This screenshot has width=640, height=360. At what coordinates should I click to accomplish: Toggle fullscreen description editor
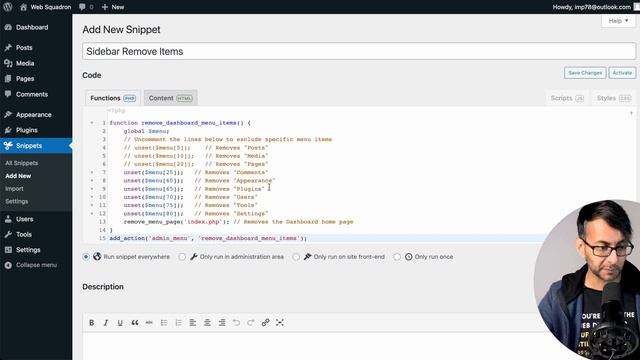[280, 322]
